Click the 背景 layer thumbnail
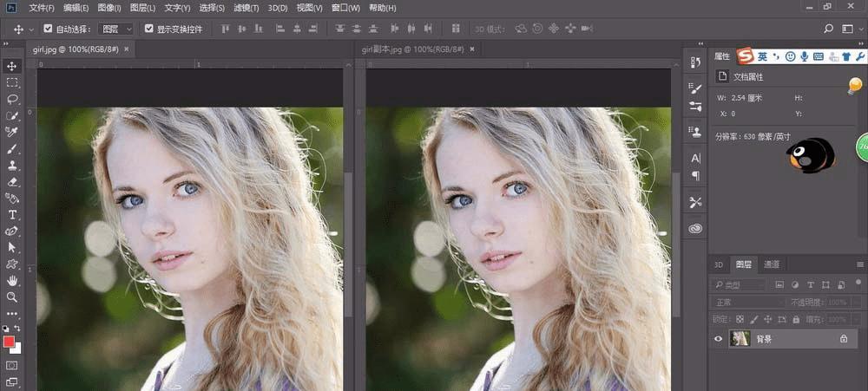 tap(740, 340)
